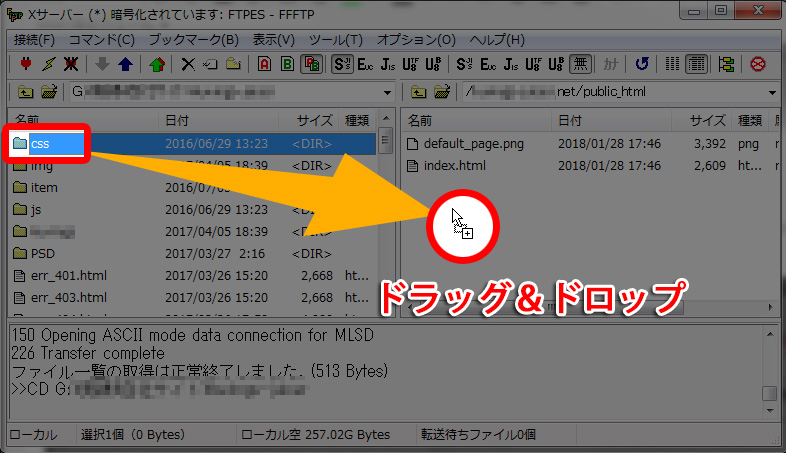786x453 pixels.
Task: Click the Download down-arrow icon
Action: tap(102, 64)
